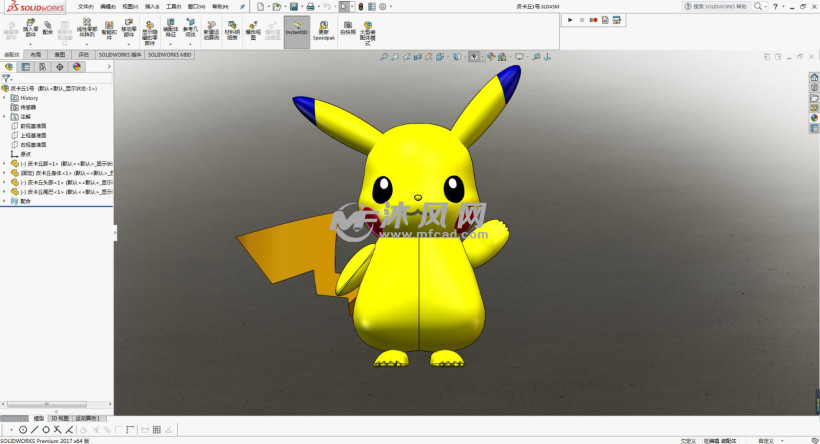Expand the 配合 mates folder at tree bottom
The width and height of the screenshot is (820, 444).
click(5, 201)
